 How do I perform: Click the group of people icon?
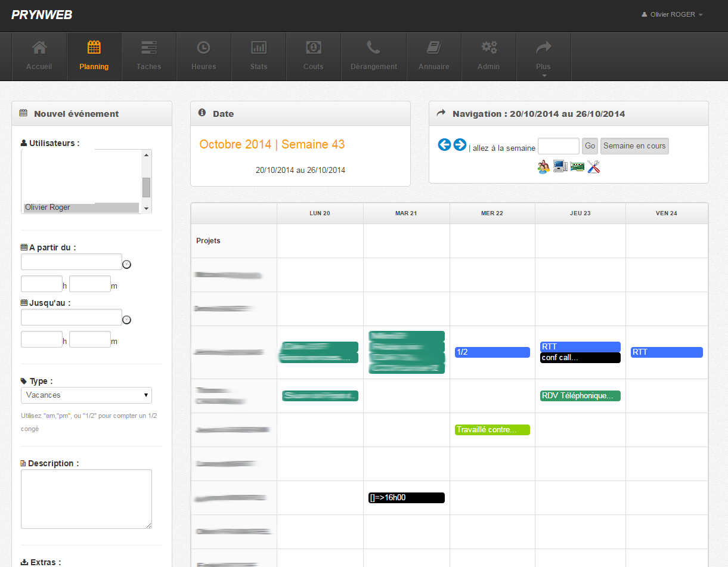[x=543, y=167]
